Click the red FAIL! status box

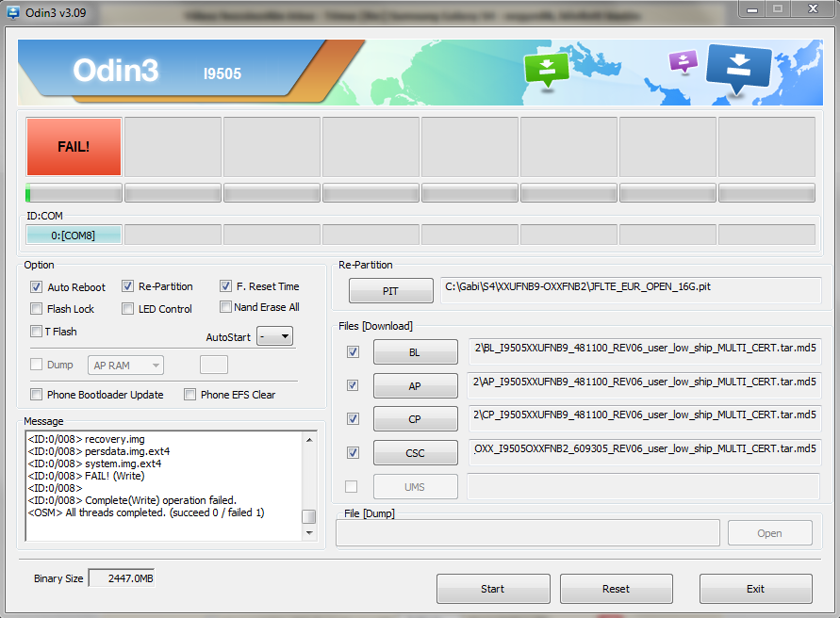pos(74,147)
